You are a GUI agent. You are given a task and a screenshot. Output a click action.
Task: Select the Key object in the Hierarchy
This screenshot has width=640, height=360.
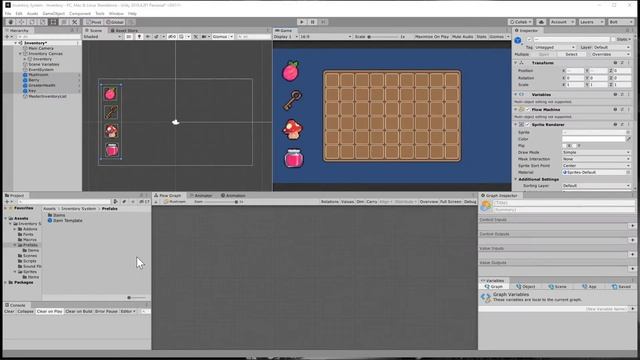(32, 91)
